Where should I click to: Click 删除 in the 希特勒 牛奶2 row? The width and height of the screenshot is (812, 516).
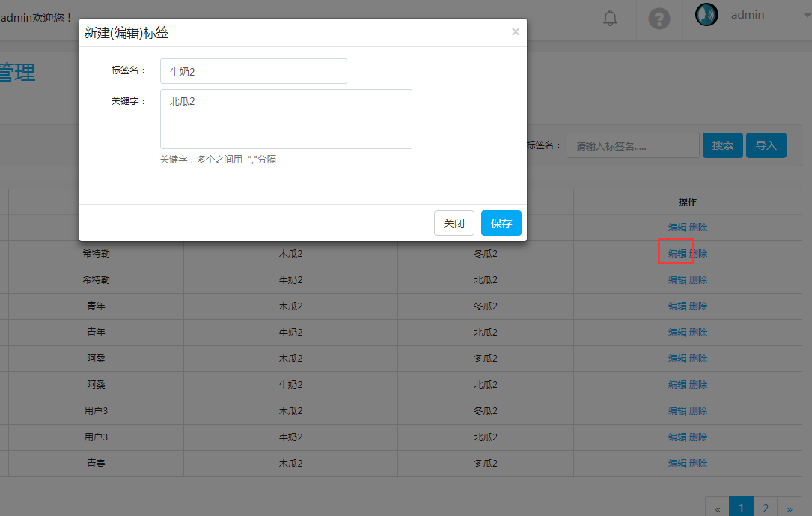(698, 279)
